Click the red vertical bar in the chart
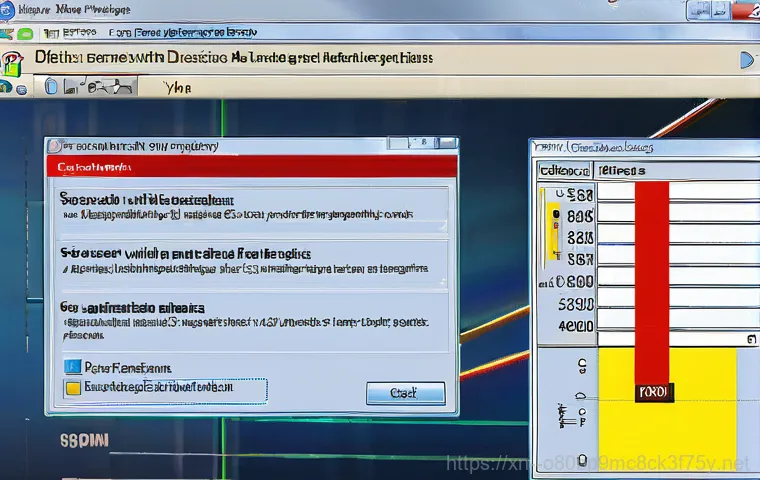The width and height of the screenshot is (760, 480). click(652, 280)
